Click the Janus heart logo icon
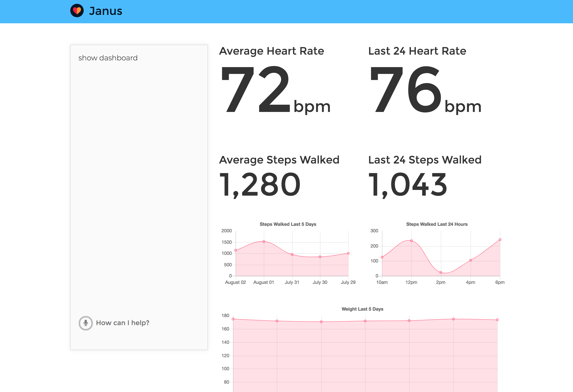 77,11
